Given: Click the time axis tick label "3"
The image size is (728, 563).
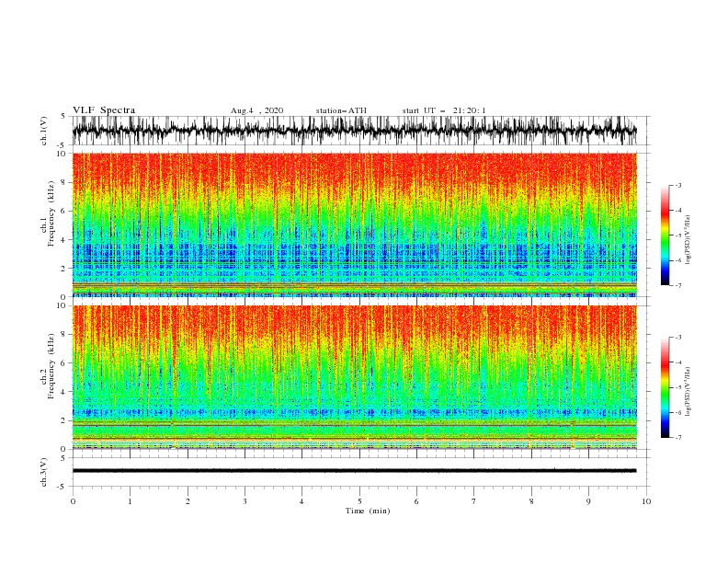Looking at the screenshot, I should [x=245, y=501].
